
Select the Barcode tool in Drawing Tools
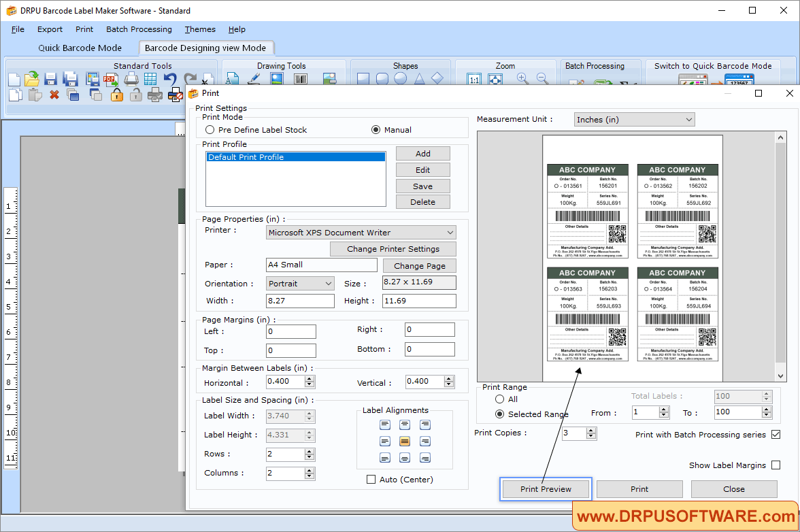pyautogui.click(x=301, y=78)
